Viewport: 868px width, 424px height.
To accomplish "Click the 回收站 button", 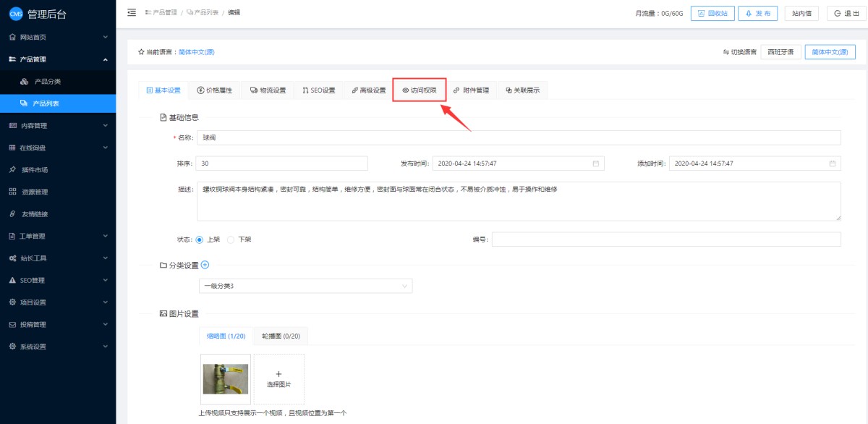I will coord(712,13).
